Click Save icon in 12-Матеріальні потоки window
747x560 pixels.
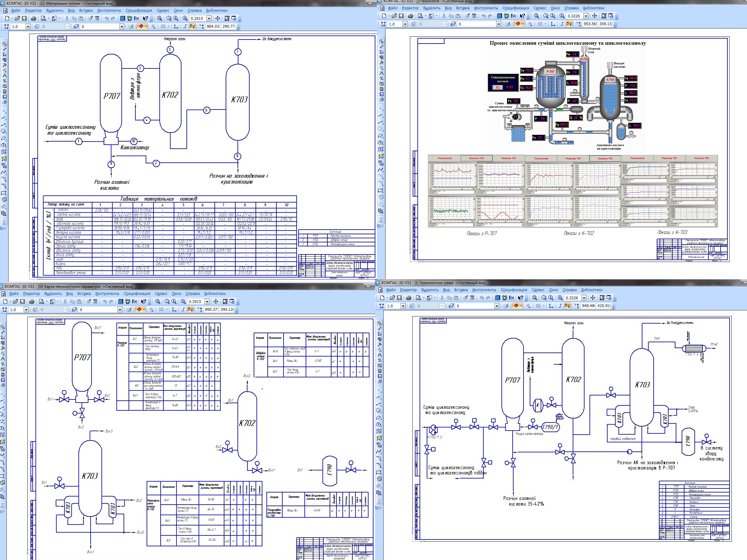(x=24, y=19)
